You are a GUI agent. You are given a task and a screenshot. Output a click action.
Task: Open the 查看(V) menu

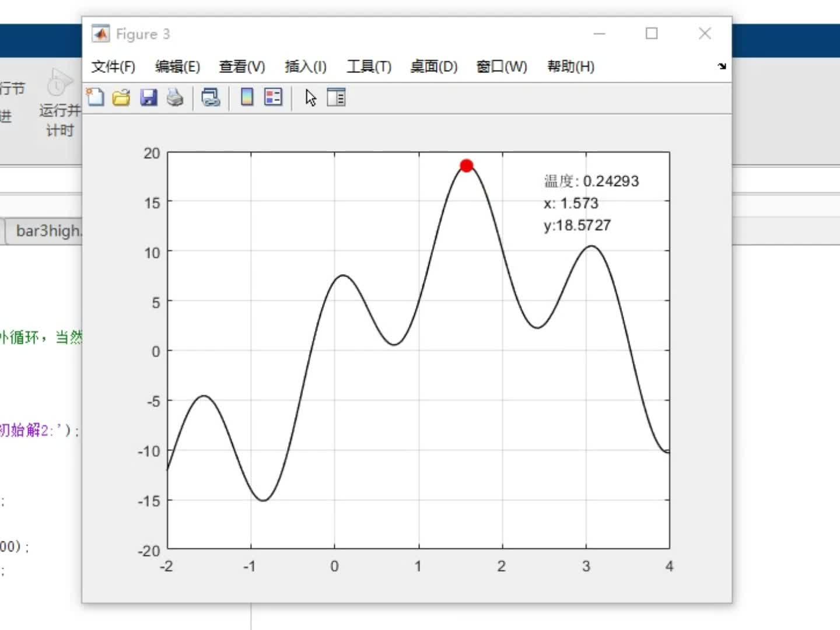click(242, 66)
